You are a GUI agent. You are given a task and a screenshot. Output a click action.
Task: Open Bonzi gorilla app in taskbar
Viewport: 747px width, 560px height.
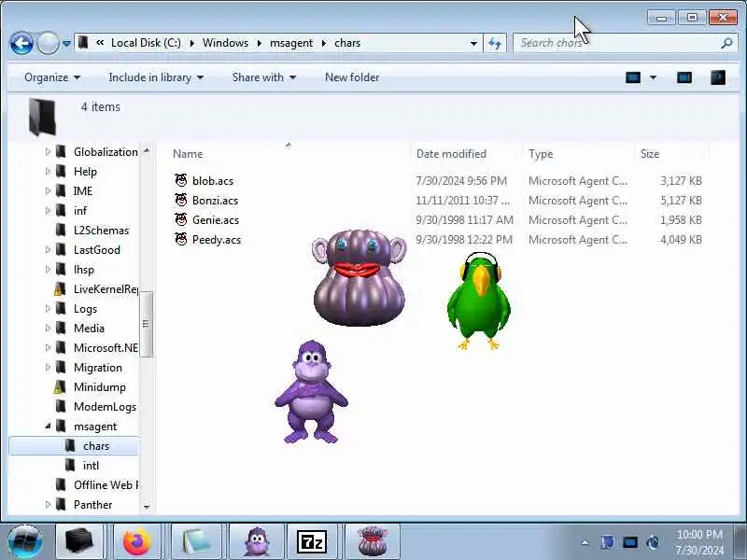tap(257, 541)
